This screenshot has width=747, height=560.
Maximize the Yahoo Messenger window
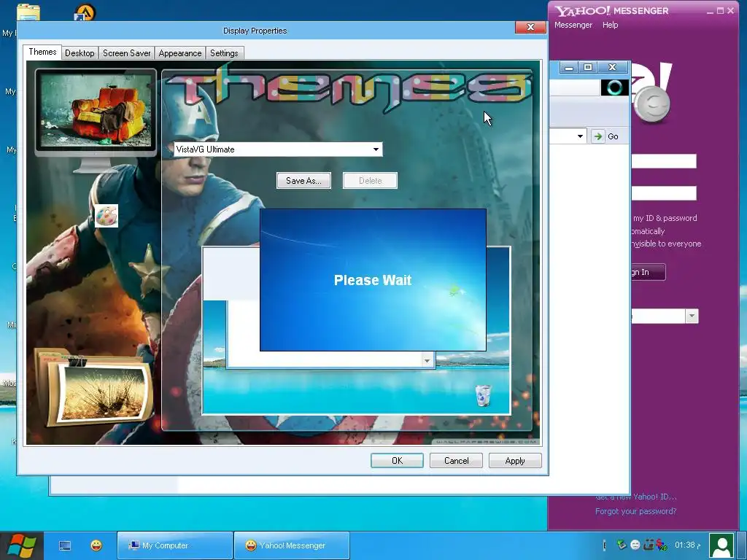[x=720, y=10]
